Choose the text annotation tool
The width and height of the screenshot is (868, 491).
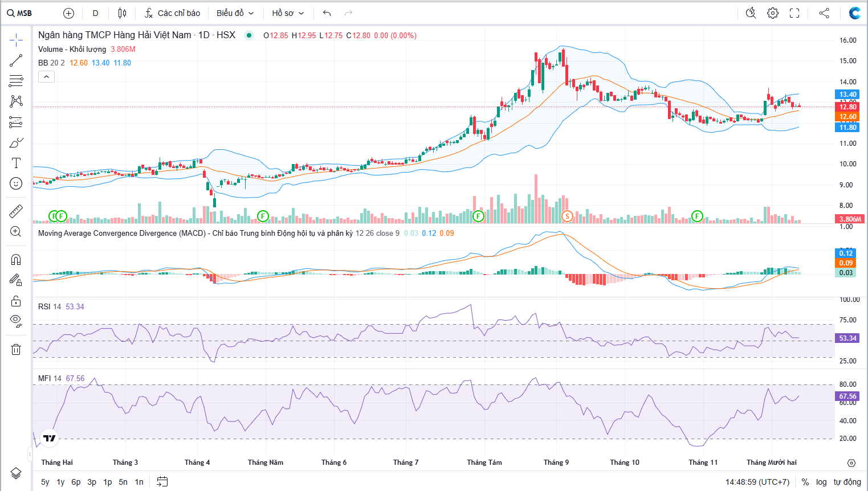(16, 163)
